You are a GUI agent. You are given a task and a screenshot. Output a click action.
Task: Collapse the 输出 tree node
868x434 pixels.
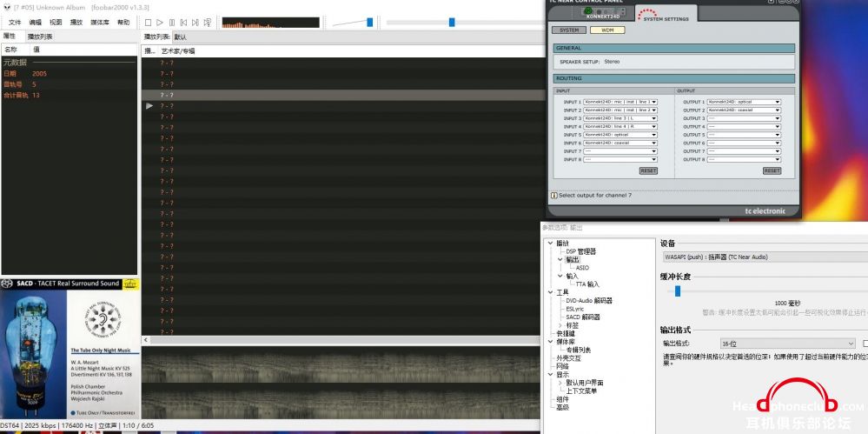click(560, 259)
